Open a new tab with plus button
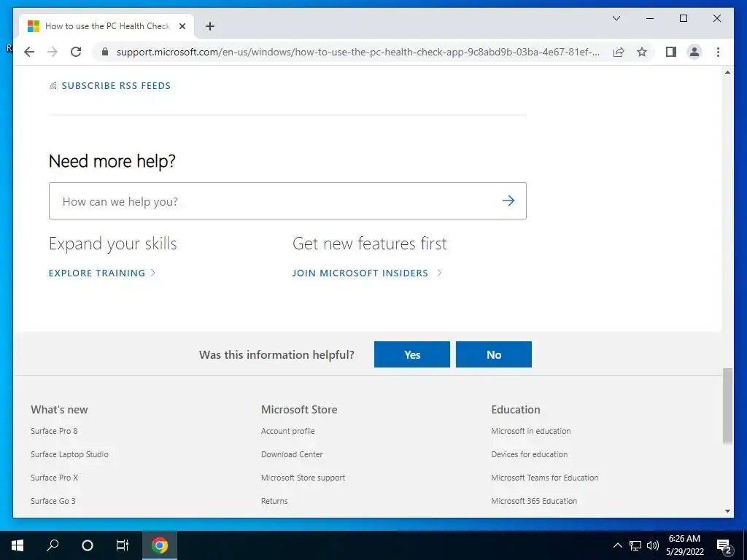The height and width of the screenshot is (560, 747). tap(210, 26)
